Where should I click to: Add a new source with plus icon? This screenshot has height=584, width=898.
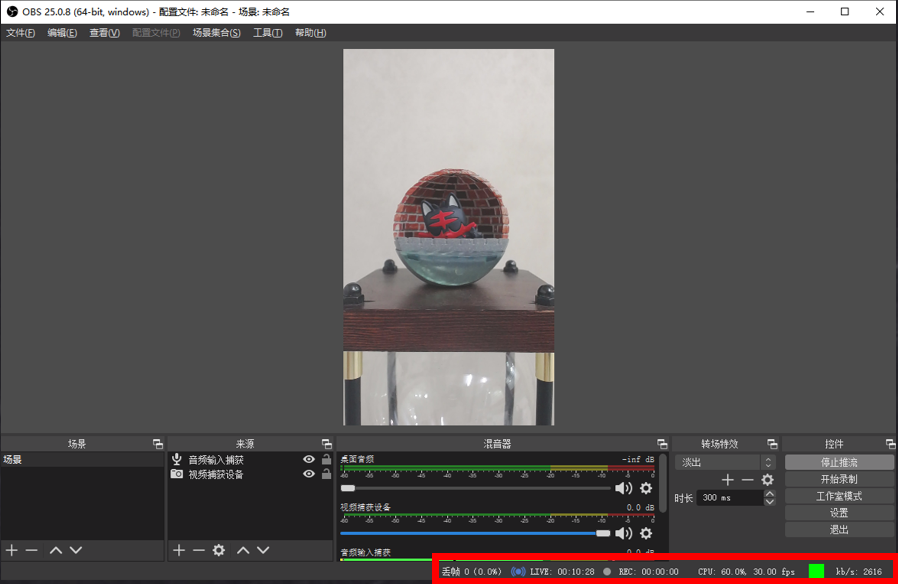coord(179,550)
